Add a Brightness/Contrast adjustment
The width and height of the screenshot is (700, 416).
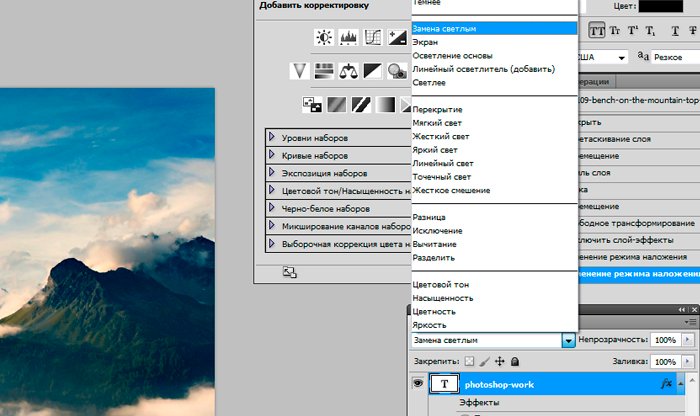pyautogui.click(x=323, y=38)
